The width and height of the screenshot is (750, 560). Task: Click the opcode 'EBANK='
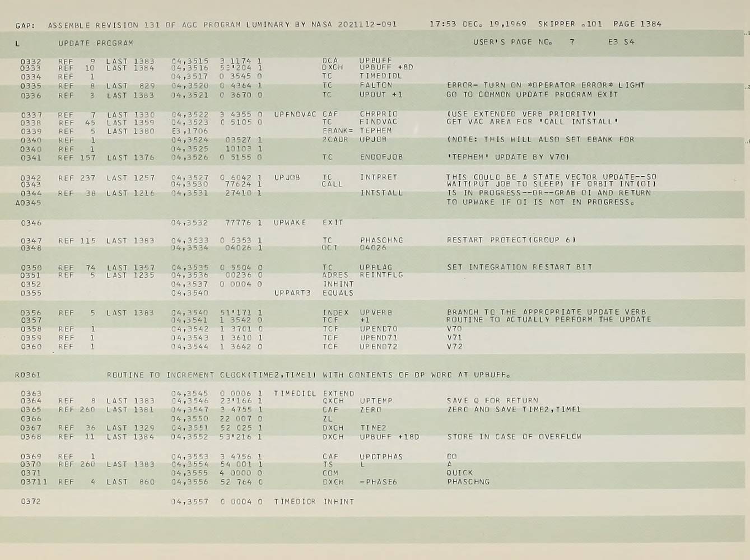click(338, 131)
